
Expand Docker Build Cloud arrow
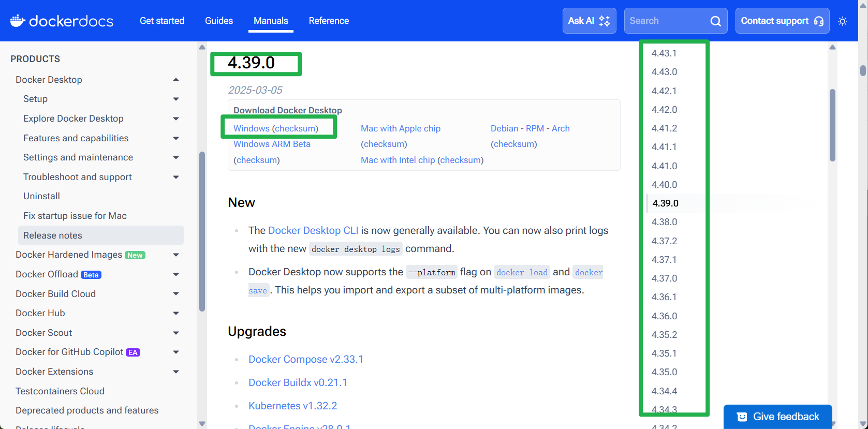176,294
